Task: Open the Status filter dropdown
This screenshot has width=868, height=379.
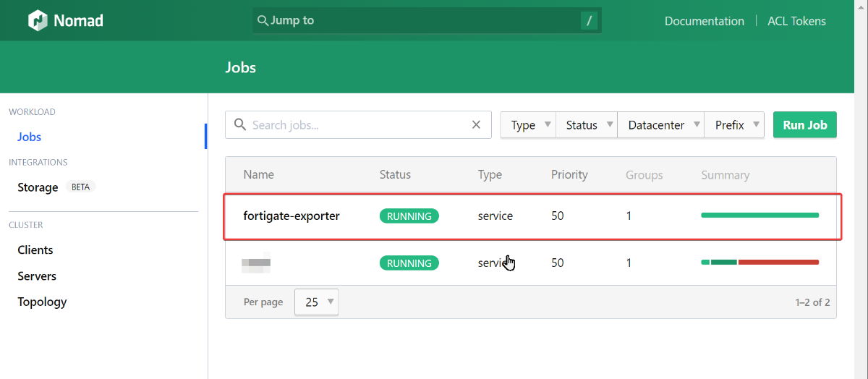Action: click(587, 125)
